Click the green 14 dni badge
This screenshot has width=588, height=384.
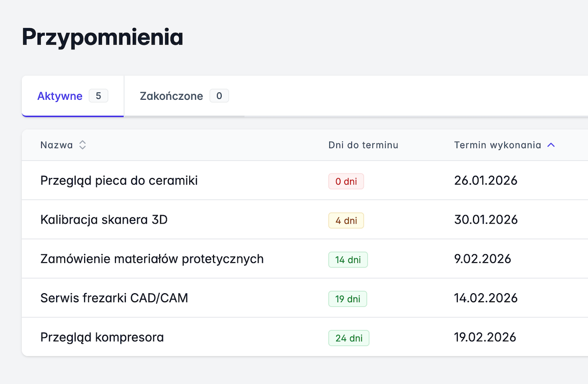(x=348, y=260)
